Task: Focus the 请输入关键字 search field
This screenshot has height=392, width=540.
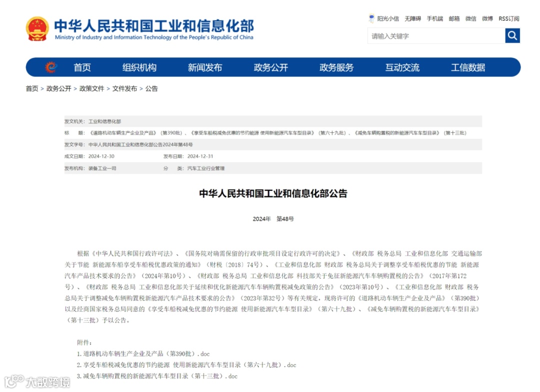Action: pos(436,36)
